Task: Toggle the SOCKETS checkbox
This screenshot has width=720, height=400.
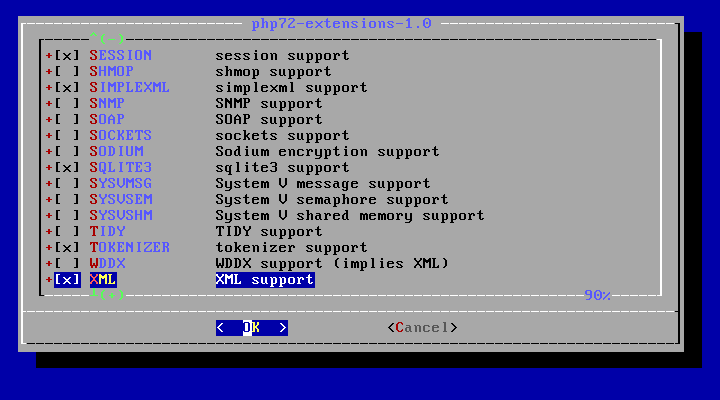Action: 67,135
